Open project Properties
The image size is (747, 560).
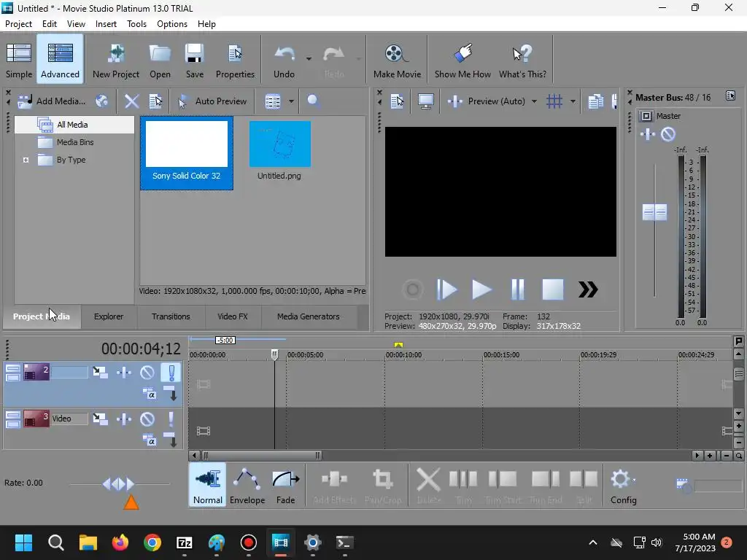click(x=235, y=61)
